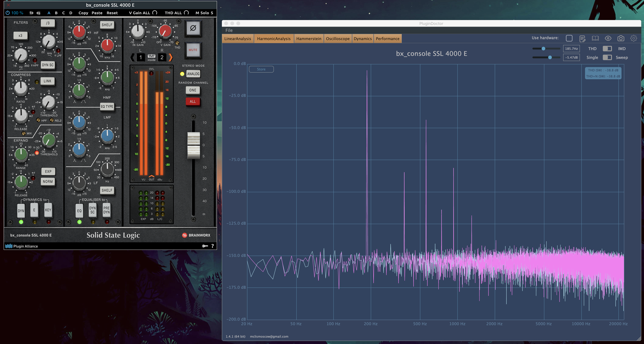
Task: Open PluginDoctor settings gear icon
Action: (633, 38)
